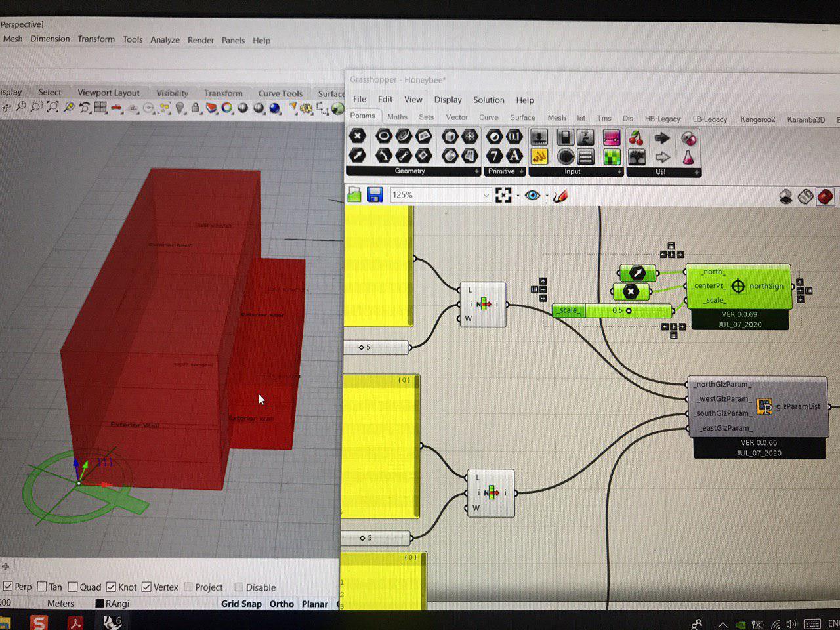Open the dropdown arrow beside the preview eye

(x=547, y=196)
